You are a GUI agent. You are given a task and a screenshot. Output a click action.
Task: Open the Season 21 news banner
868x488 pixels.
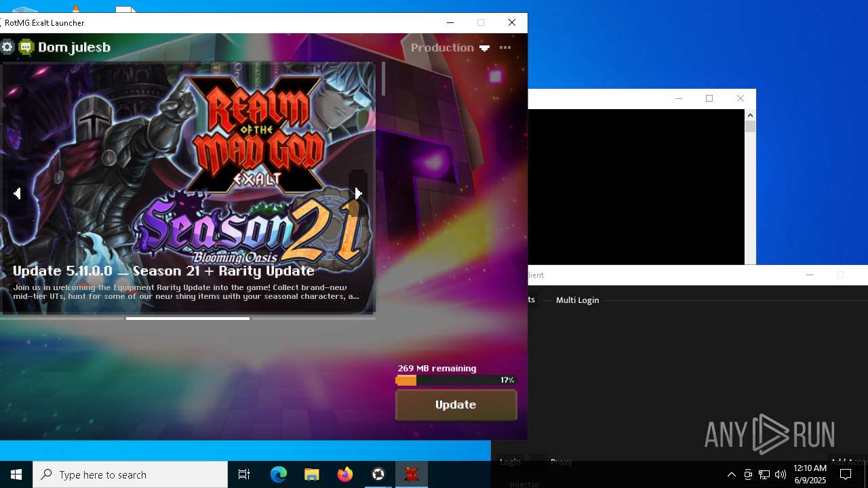(x=188, y=188)
